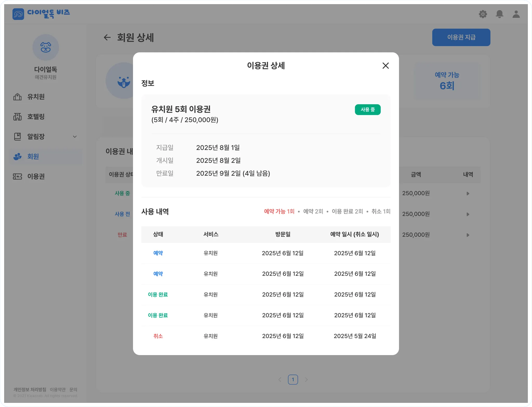Expand the 알림장 submenu chevron
The image size is (532, 407).
pyautogui.click(x=75, y=137)
